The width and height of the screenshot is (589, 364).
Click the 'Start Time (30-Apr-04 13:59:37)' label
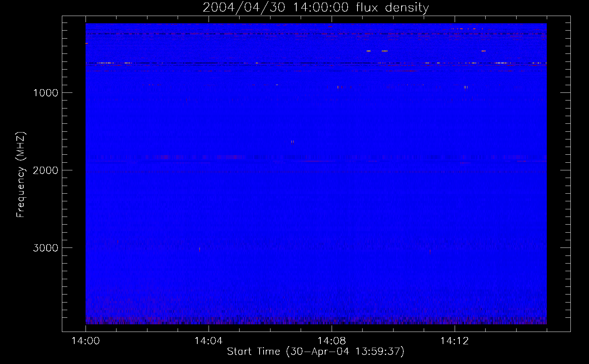[x=316, y=352]
